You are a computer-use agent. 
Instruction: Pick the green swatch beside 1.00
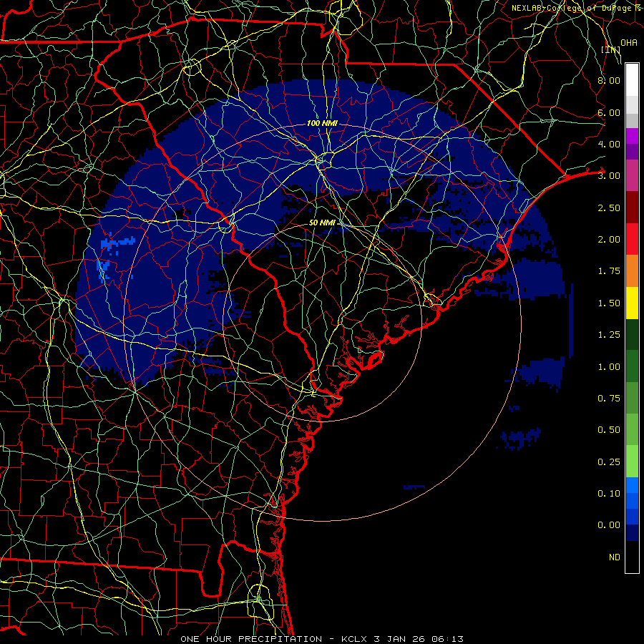632,366
